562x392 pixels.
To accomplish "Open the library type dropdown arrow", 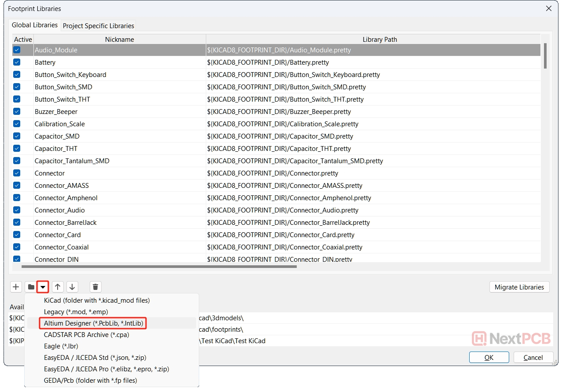I will coord(43,287).
